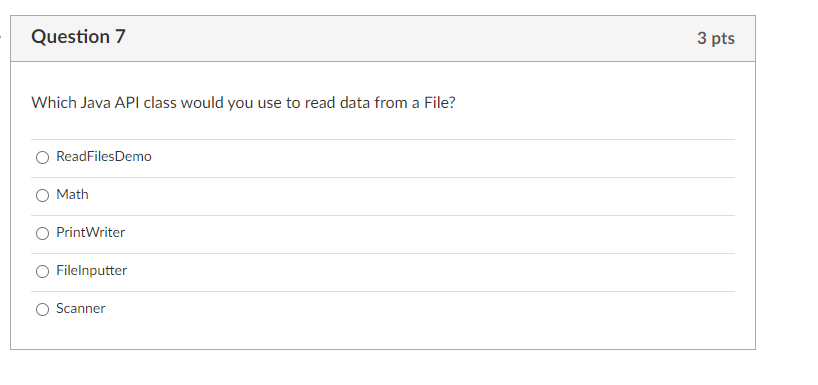
Task: Mark the PrintWriter radio button
Action: (x=42, y=233)
